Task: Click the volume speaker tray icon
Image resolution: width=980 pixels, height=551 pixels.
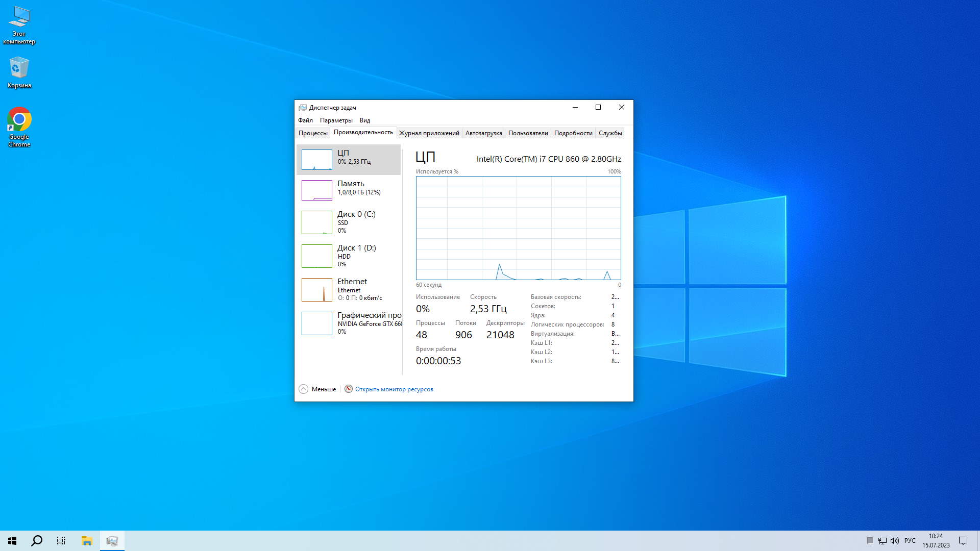Action: [894, 541]
